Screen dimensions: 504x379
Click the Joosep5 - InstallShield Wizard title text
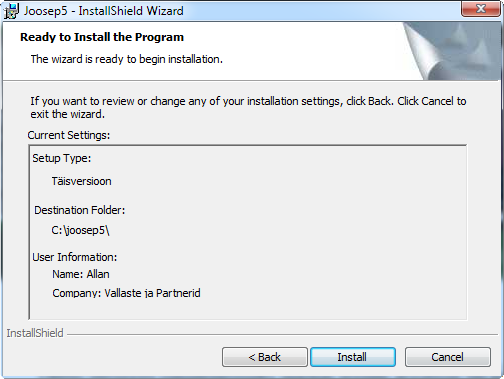point(104,11)
